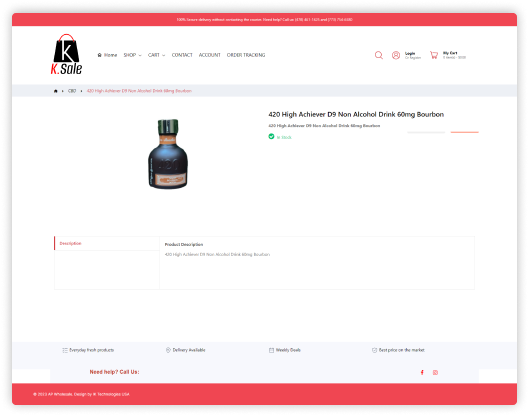
Task: Click the Delivery Available icon
Action: click(x=168, y=350)
